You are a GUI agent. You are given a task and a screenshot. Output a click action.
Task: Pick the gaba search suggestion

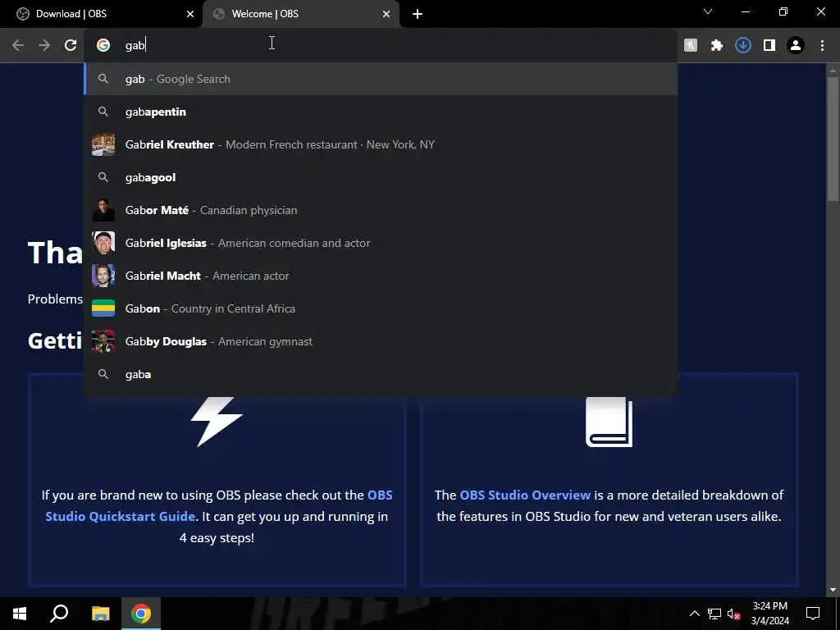[x=381, y=374]
